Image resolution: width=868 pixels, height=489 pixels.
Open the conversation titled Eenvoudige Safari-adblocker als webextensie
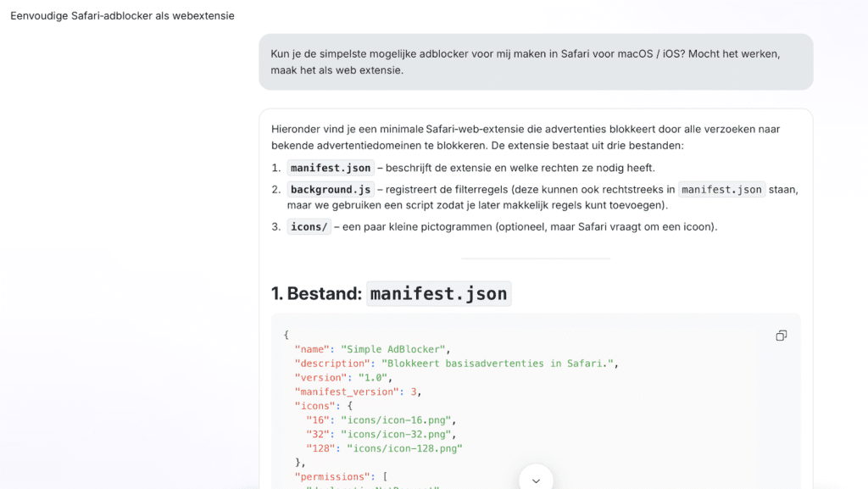[x=121, y=15]
